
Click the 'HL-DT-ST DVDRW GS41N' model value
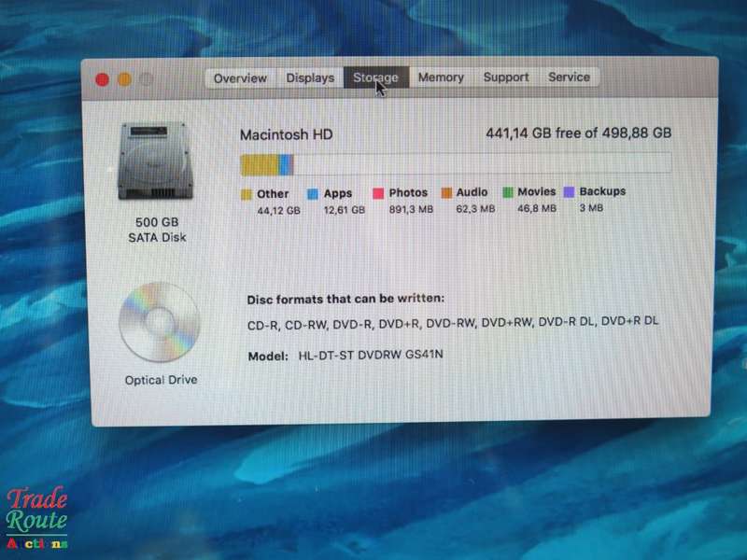click(x=371, y=356)
